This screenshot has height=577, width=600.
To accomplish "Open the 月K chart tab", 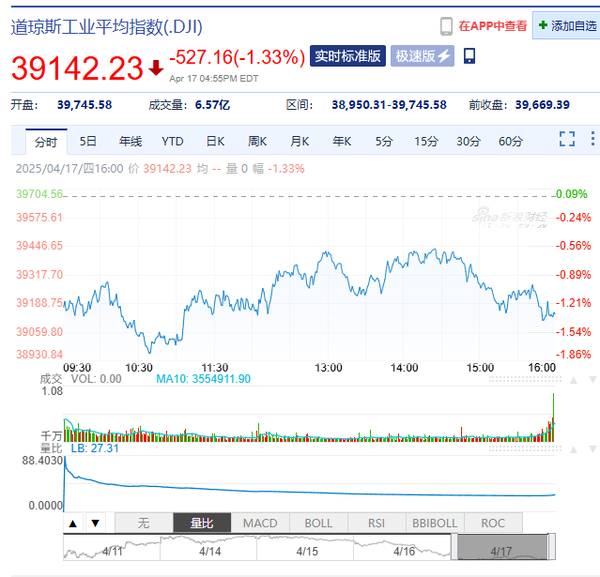I will [299, 141].
